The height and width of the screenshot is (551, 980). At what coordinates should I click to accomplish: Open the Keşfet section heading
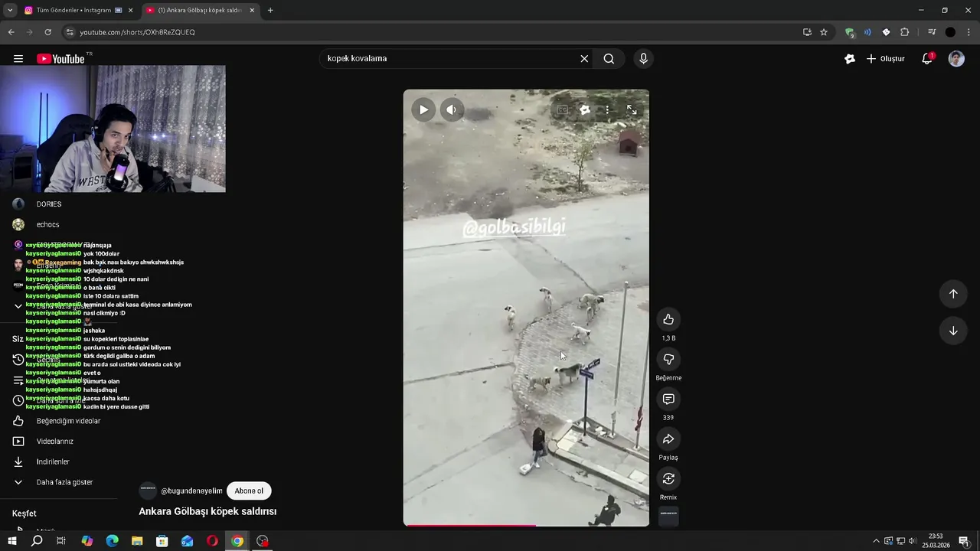[x=24, y=514]
